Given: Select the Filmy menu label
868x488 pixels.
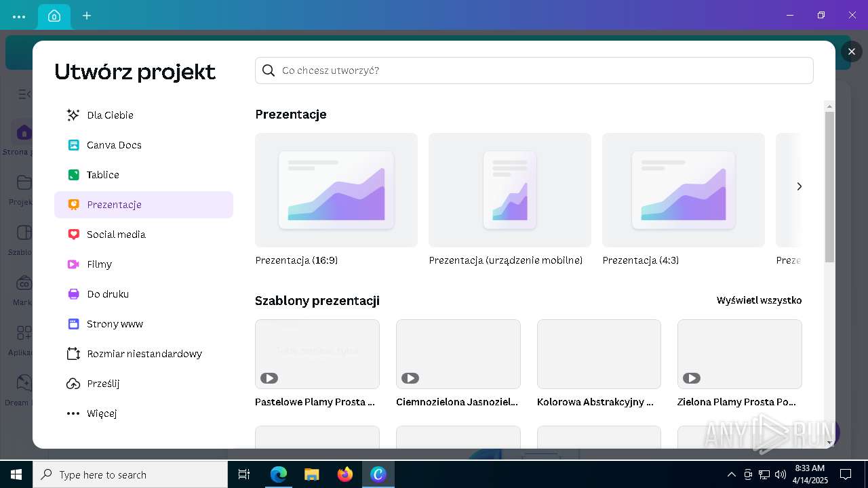Looking at the screenshot, I should [100, 264].
